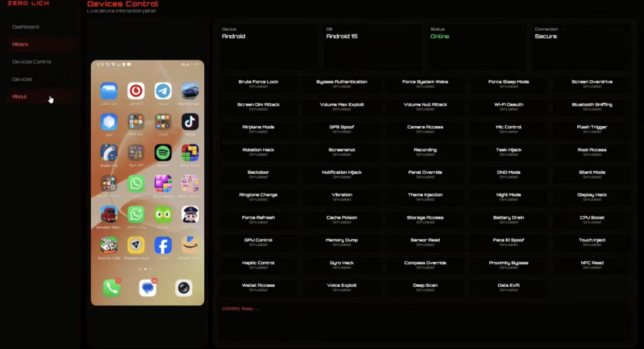Click the Screen Dim Attack button
The height and width of the screenshot is (349, 644).
[x=258, y=107]
